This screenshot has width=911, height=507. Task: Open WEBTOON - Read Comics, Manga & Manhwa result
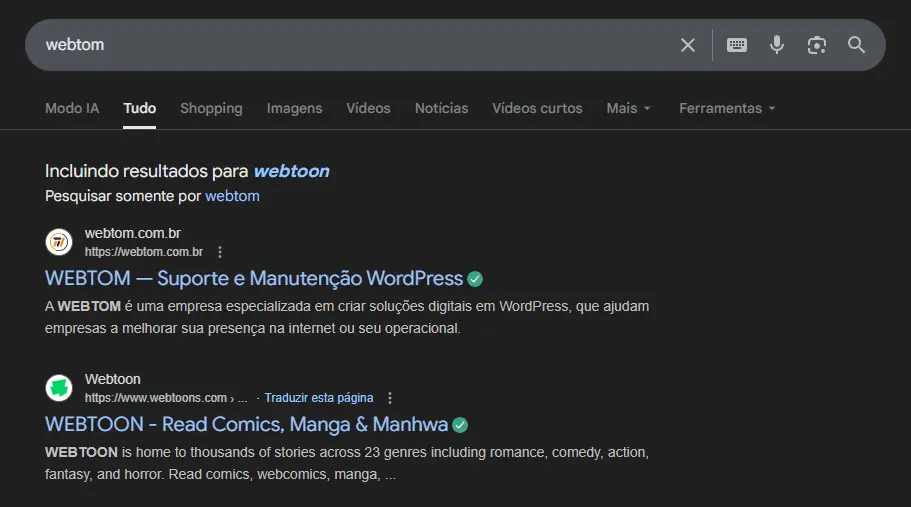coord(247,425)
